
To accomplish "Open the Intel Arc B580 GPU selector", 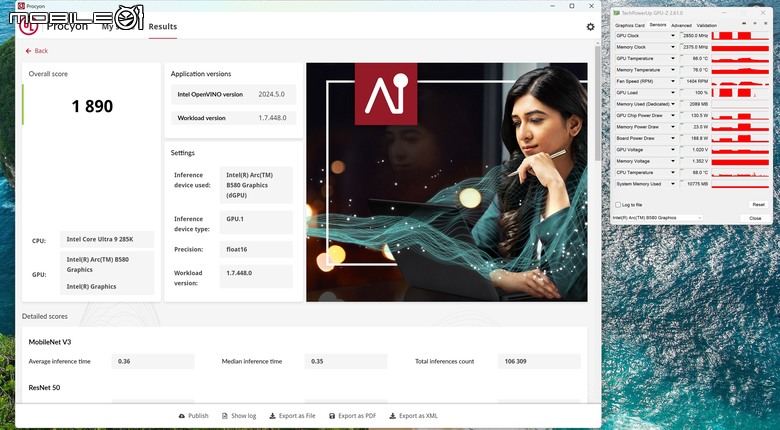I will 657,218.
